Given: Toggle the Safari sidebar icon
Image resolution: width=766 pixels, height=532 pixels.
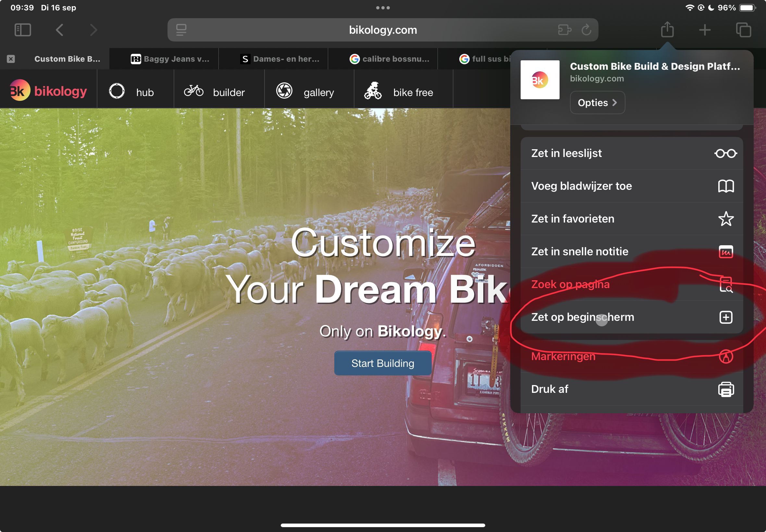Looking at the screenshot, I should 23,30.
